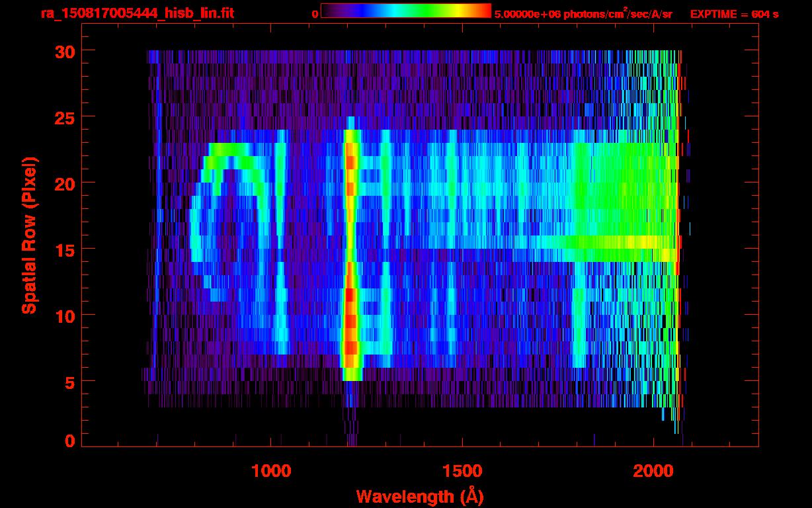This screenshot has width=812, height=508.
Task: Click the y-axis tick label 10
Action: [x=65, y=316]
